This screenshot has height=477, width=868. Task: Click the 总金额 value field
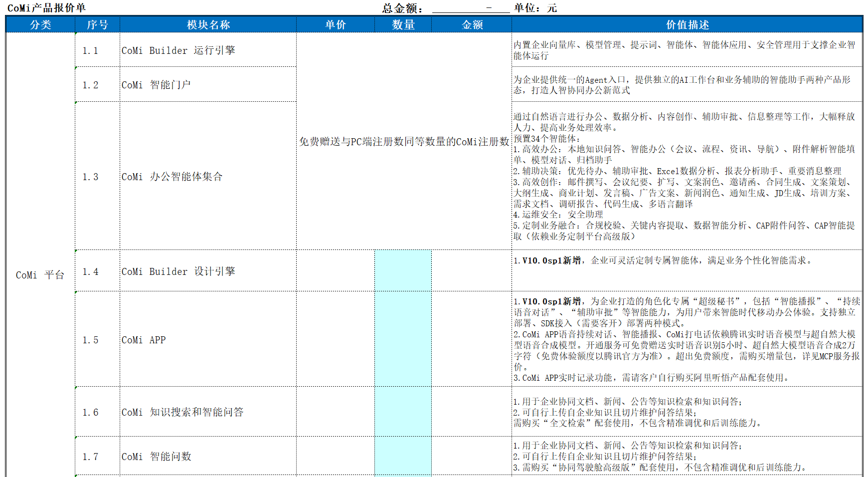(471, 8)
